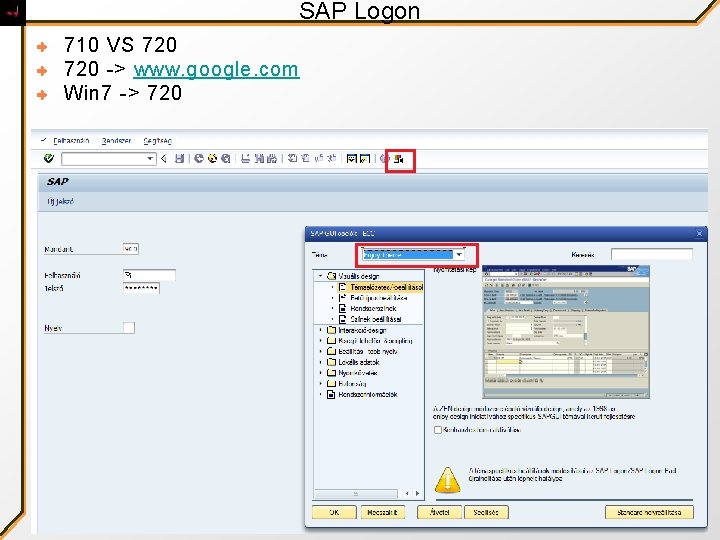Image resolution: width=720 pixels, height=540 pixels.
Task: Click the command field input box
Action: [109, 159]
